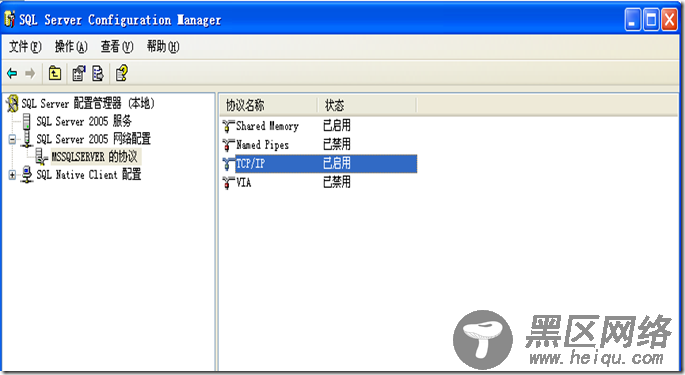Open the 查看(V) menu
The height and width of the screenshot is (375, 685).
click(x=117, y=46)
